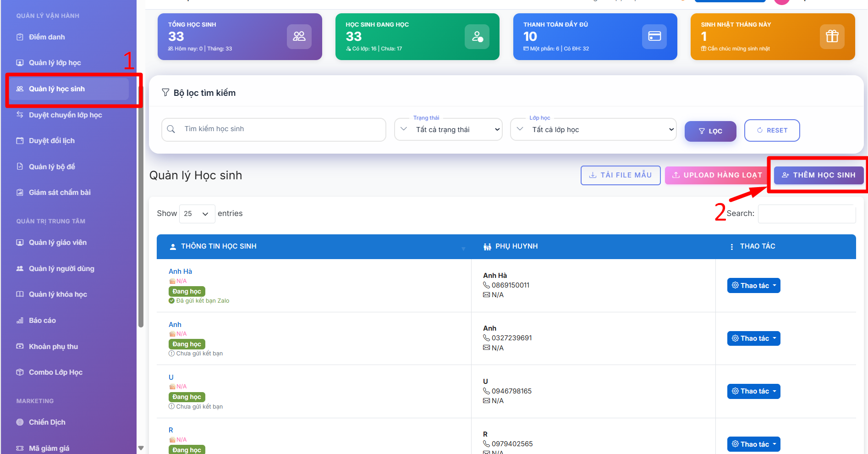This screenshot has height=454, width=868.
Task: Go to Quản lý giáo viên menu
Action: click(57, 243)
